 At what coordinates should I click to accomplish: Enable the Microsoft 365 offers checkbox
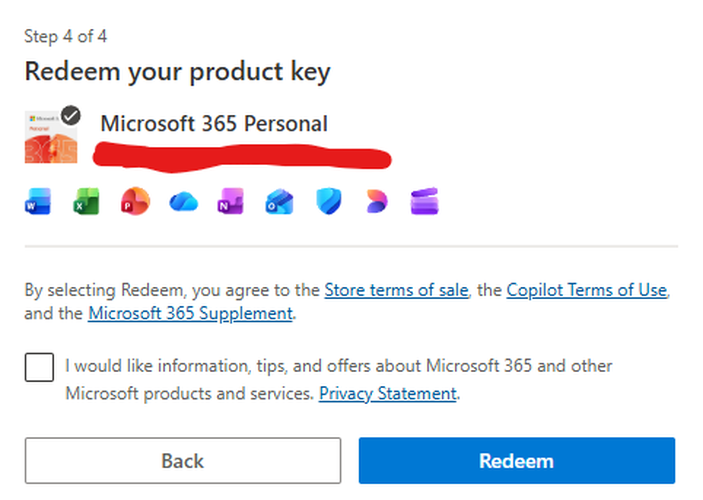[39, 367]
